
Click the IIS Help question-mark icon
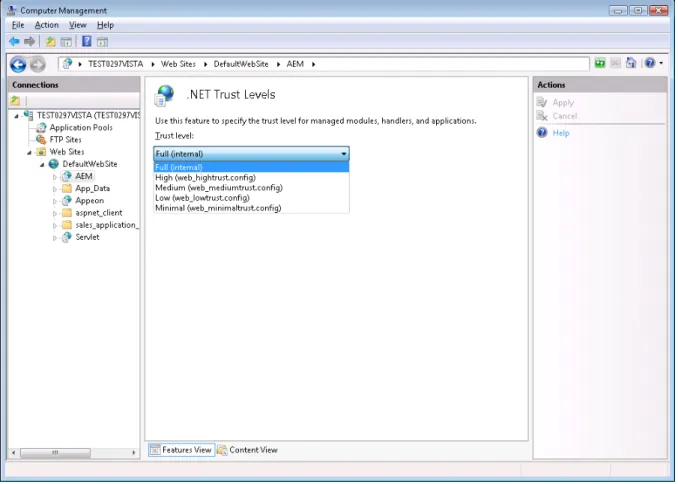(x=650, y=63)
